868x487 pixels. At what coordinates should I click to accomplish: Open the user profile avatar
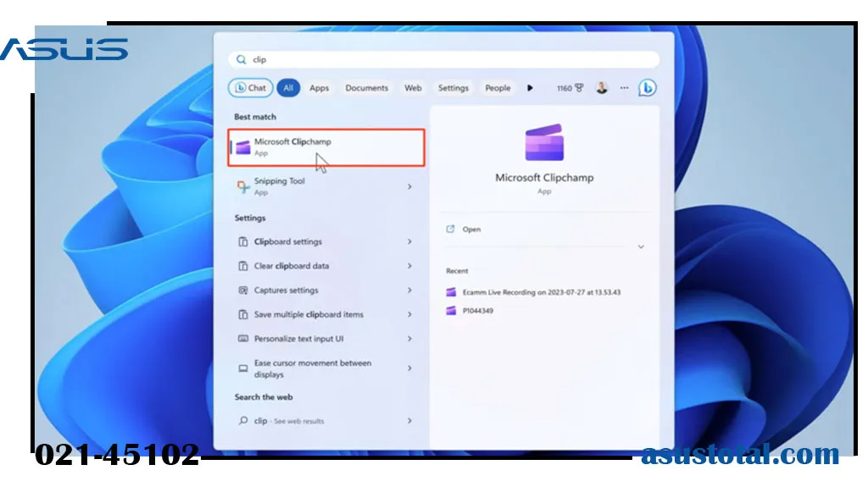click(x=602, y=87)
